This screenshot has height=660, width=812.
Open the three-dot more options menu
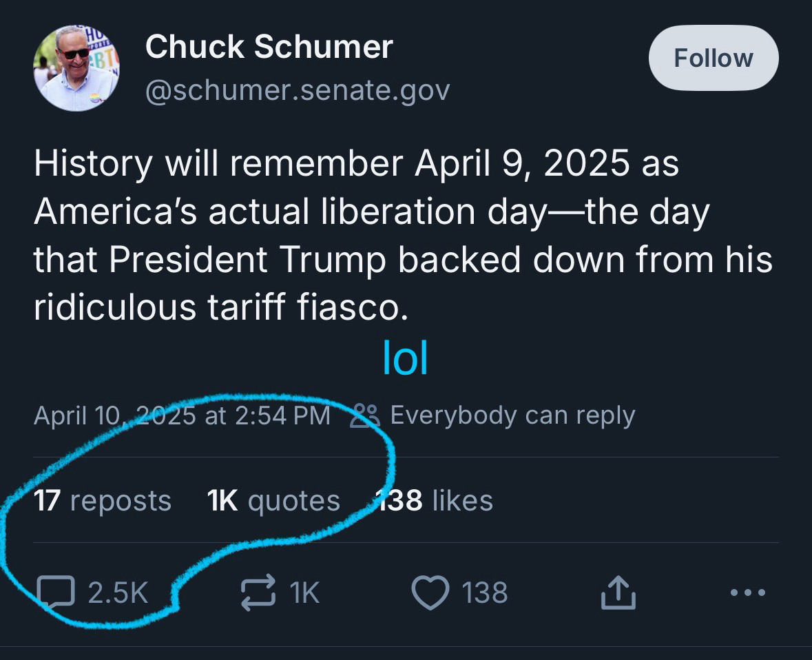[x=747, y=592]
